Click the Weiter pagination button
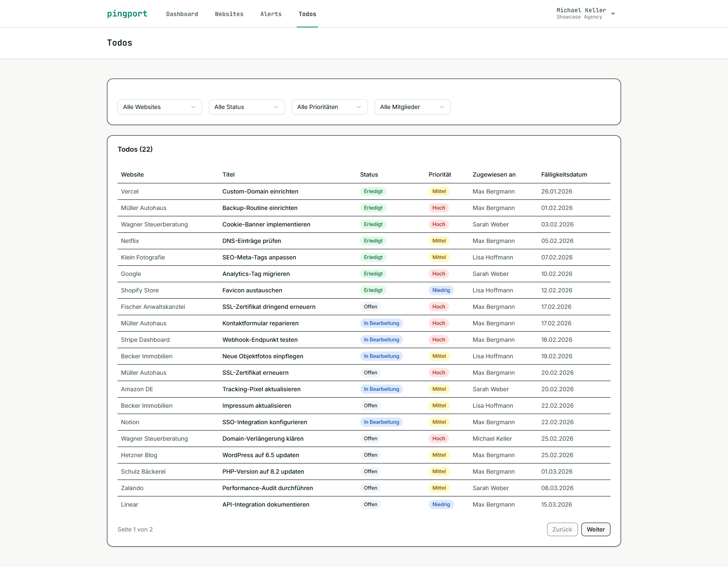 596,529
